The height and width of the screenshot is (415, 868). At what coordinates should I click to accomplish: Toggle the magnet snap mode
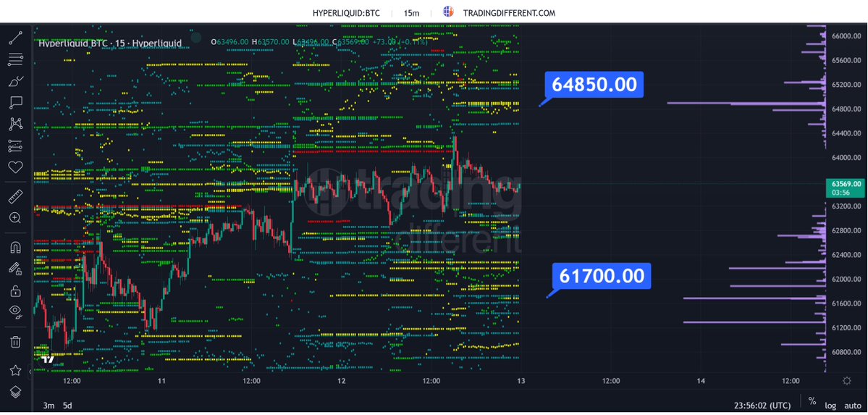click(15, 247)
